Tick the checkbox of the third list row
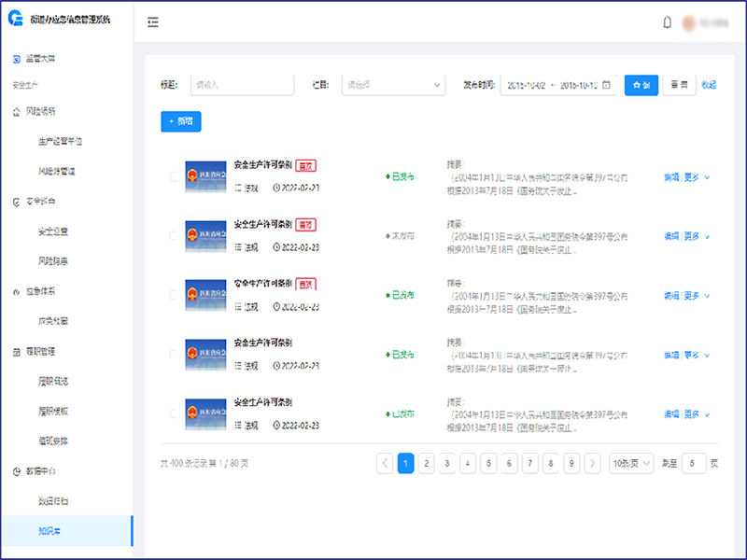Viewport: 747px width, 560px height. click(x=174, y=295)
